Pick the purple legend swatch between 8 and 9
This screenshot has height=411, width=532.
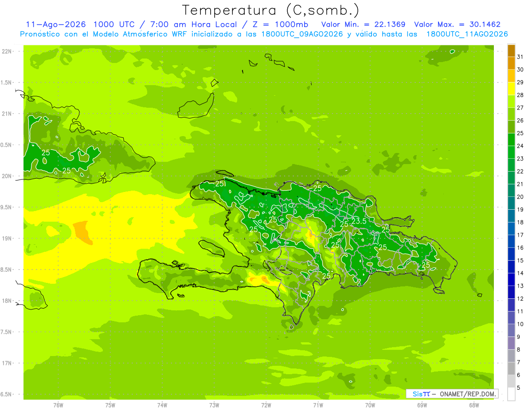point(511,343)
